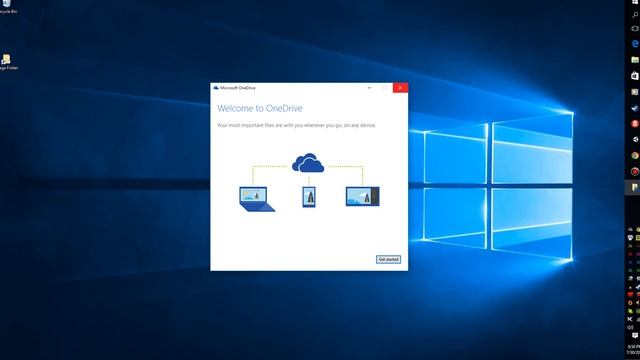Click the blue checkmark taskbar icon
640x360 pixels.
pyautogui.click(x=635, y=108)
